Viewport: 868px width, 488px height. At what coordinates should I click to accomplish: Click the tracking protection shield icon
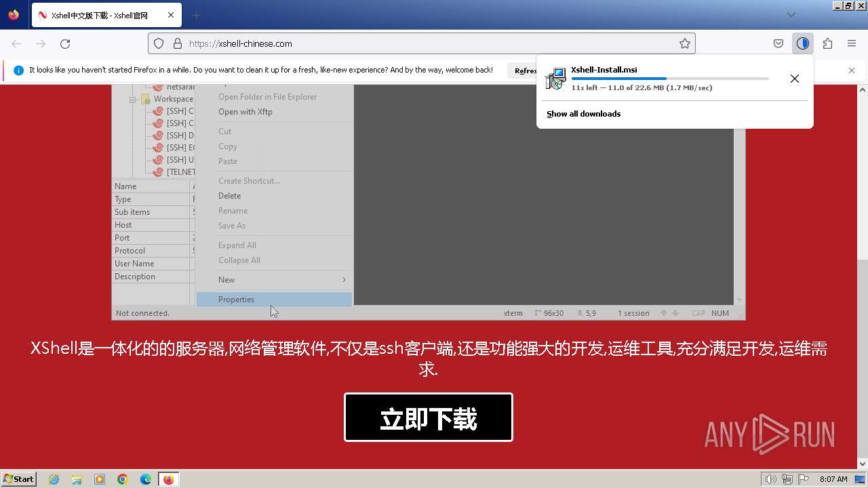[159, 43]
